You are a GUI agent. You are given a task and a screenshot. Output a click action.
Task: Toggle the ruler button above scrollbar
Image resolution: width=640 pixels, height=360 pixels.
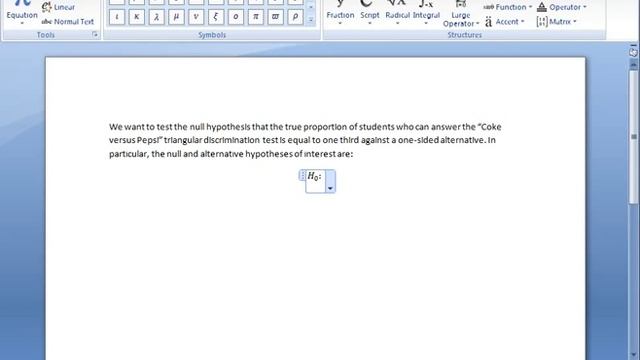coord(633,52)
